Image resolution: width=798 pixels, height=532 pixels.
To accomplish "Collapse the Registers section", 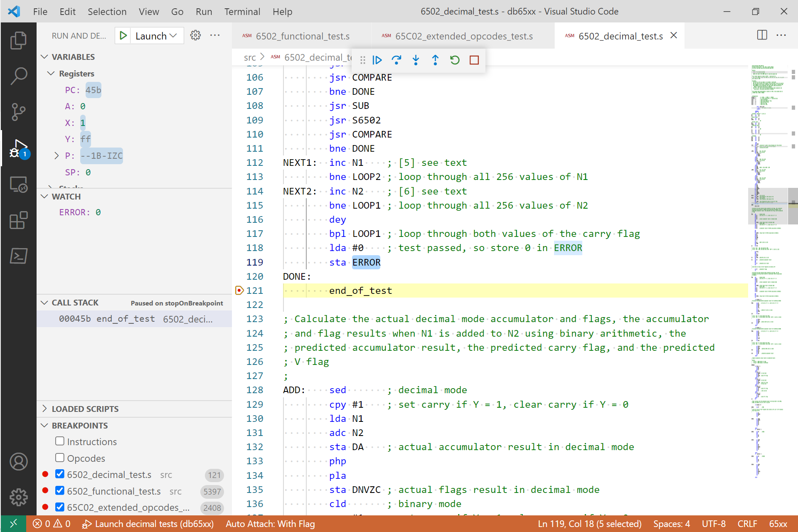I will click(x=51, y=73).
